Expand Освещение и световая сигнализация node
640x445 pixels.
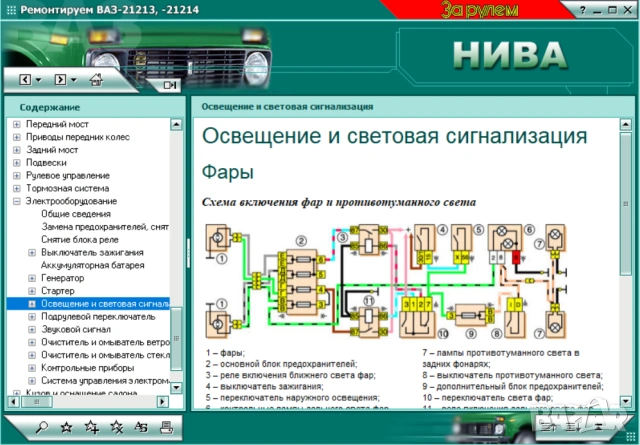(32, 304)
